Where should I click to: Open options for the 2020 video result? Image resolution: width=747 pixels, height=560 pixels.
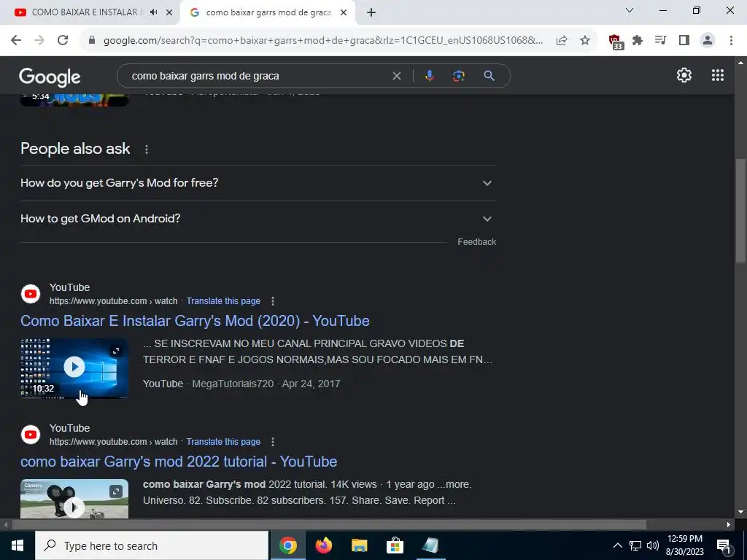click(273, 301)
